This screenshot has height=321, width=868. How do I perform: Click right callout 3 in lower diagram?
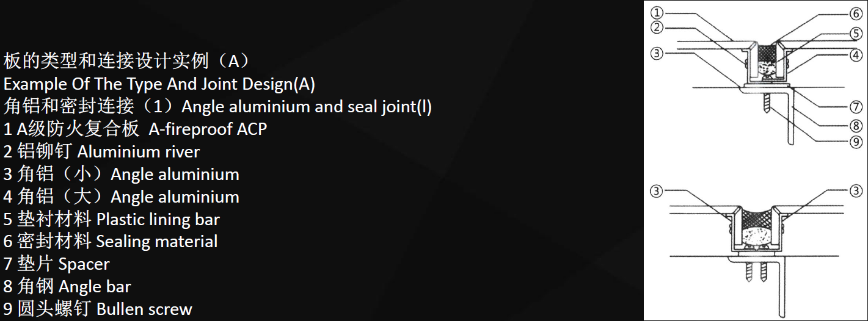pos(856,192)
